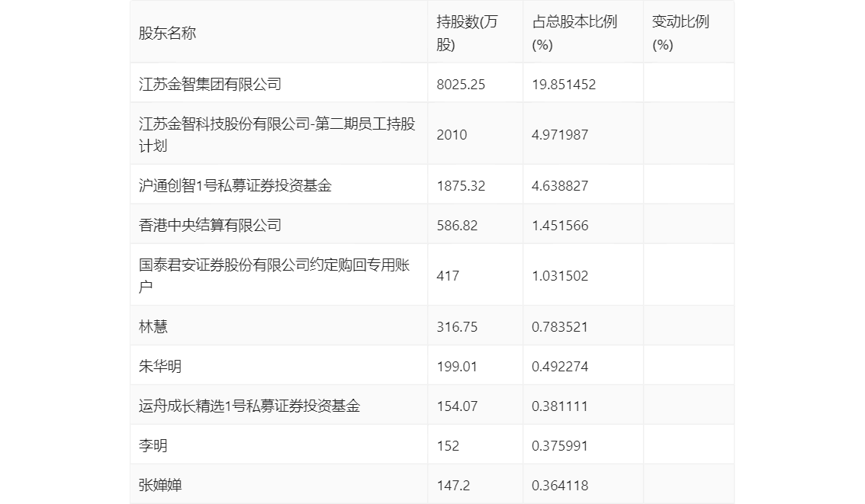The image size is (865, 504).
Task: Click the 2010 shares value
Action: [452, 134]
